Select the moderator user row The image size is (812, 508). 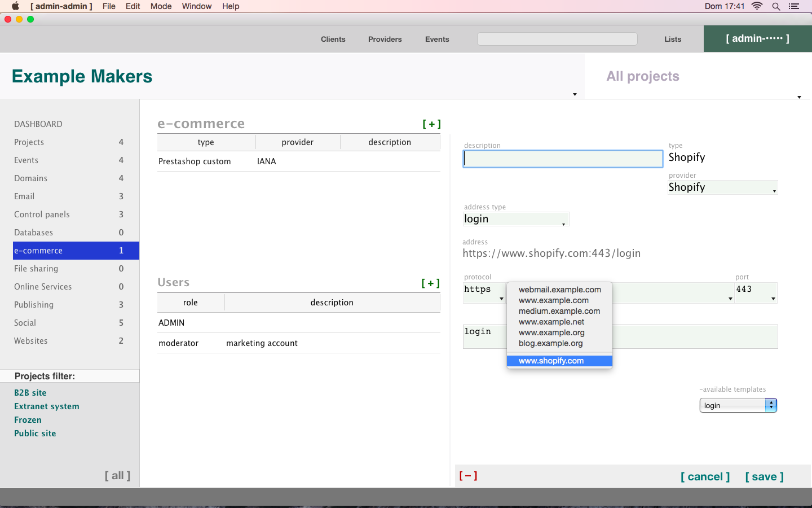299,343
